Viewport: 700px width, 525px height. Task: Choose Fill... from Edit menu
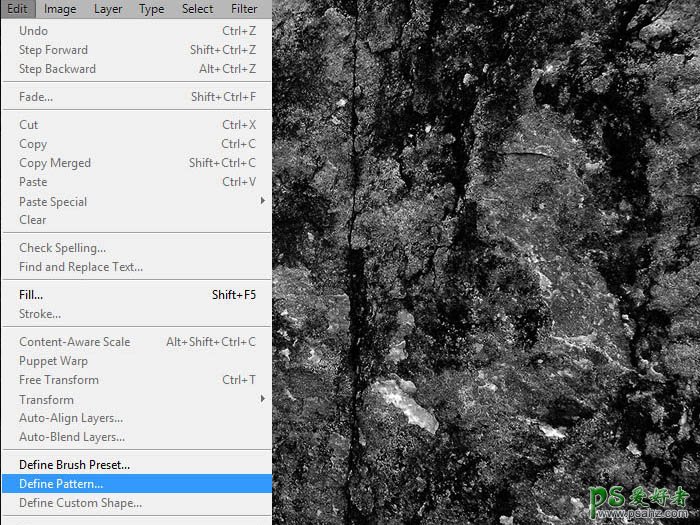click(137, 295)
